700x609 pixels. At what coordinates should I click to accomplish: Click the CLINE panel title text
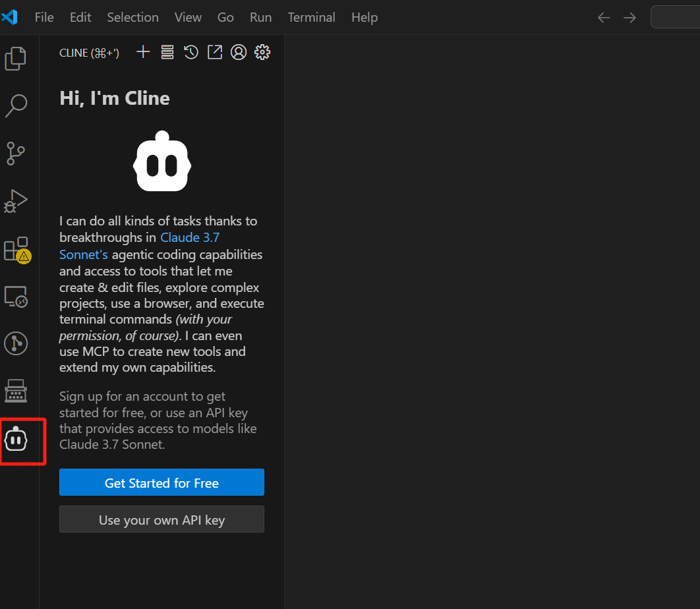point(89,53)
